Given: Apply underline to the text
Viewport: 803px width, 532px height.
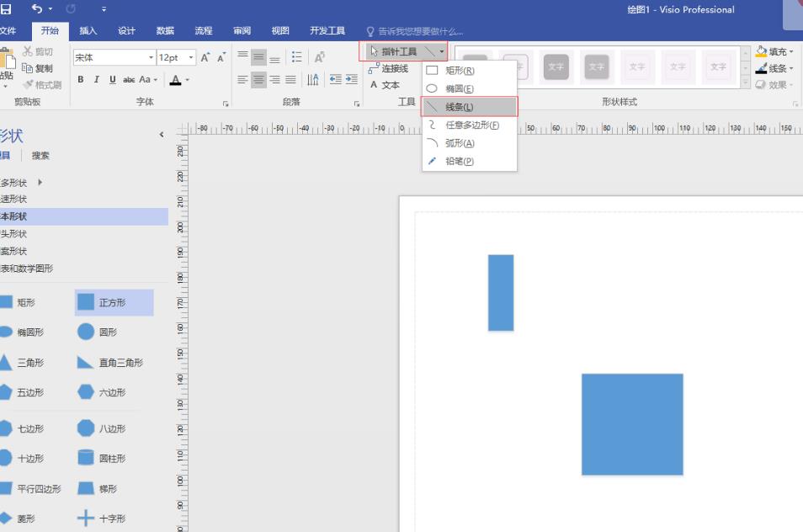Looking at the screenshot, I should [x=113, y=80].
